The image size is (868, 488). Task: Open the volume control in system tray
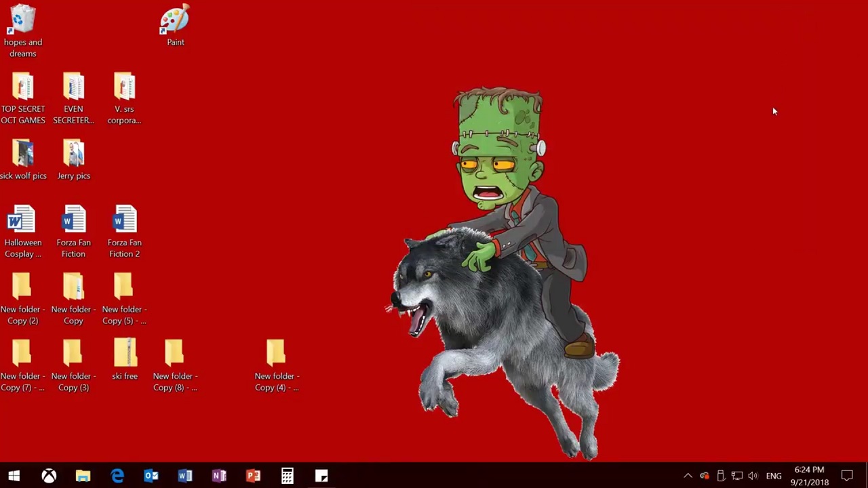coord(753,476)
